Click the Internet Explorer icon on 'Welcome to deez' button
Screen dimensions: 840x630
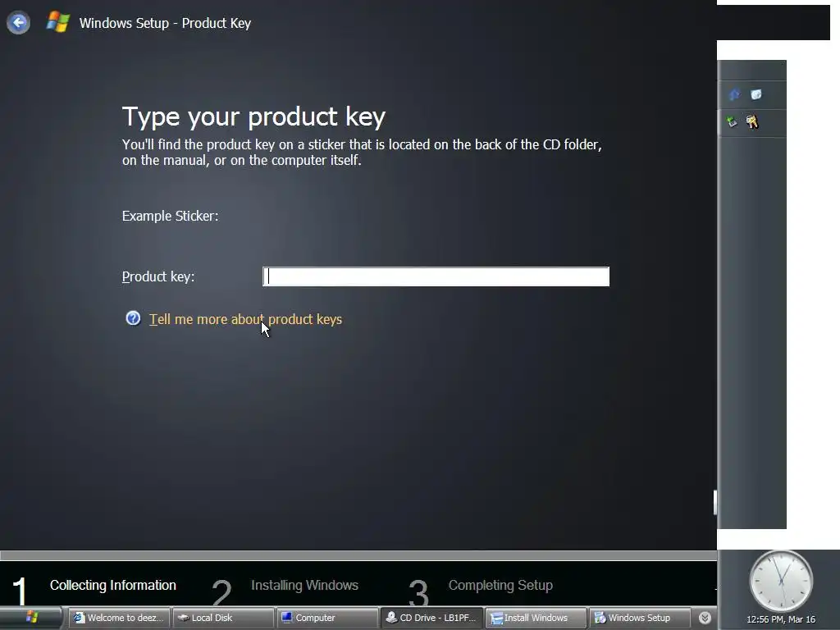(80, 618)
